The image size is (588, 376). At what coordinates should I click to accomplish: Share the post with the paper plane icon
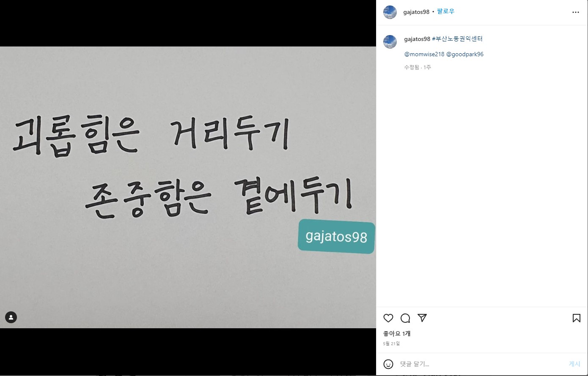422,318
